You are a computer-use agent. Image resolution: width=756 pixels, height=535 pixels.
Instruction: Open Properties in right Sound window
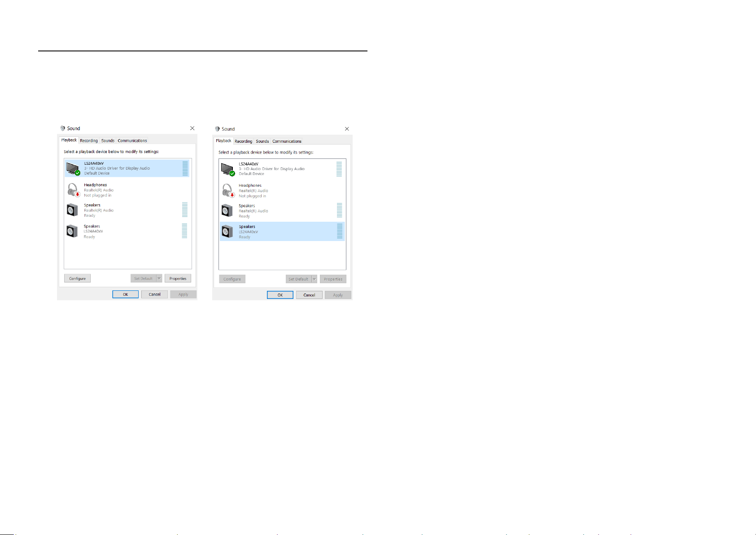333,279
